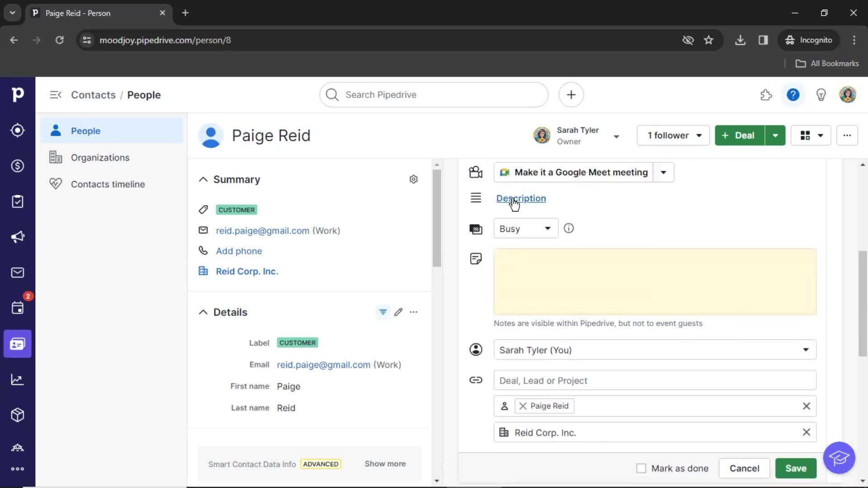Click the notes text area input field
The image size is (868, 488).
tap(655, 281)
